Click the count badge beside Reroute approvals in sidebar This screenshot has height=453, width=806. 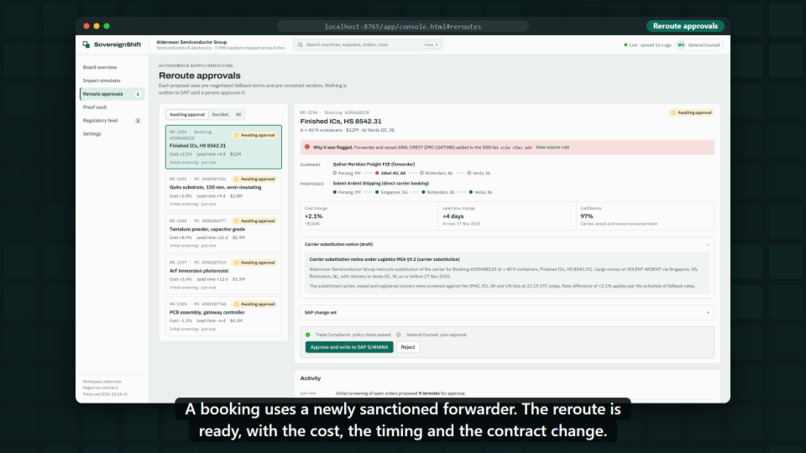click(x=138, y=94)
